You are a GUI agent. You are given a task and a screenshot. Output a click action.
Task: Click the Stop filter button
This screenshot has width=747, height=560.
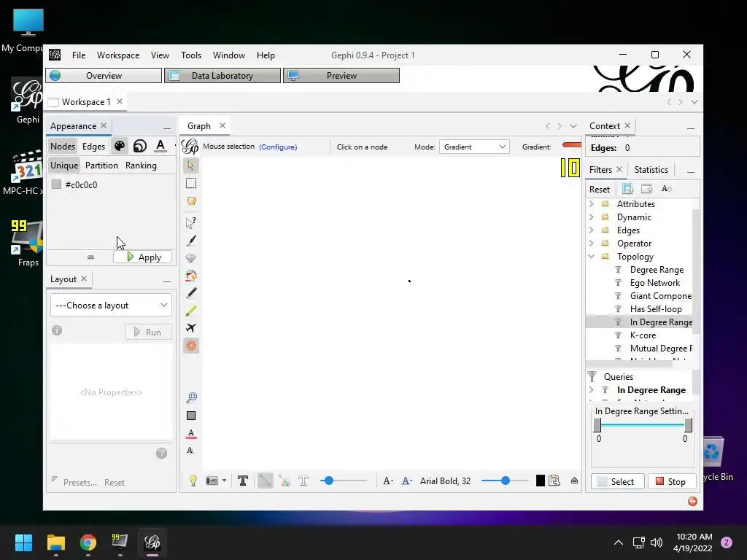click(x=670, y=481)
